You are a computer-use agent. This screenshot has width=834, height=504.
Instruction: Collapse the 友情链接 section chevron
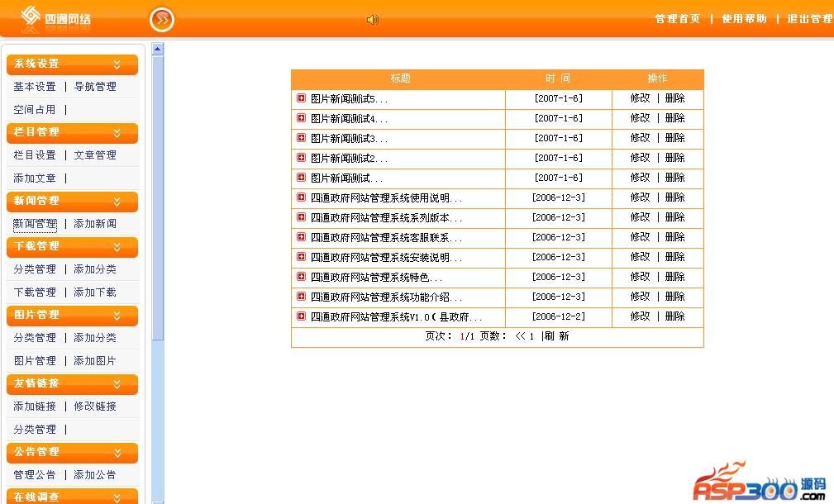pyautogui.click(x=117, y=384)
